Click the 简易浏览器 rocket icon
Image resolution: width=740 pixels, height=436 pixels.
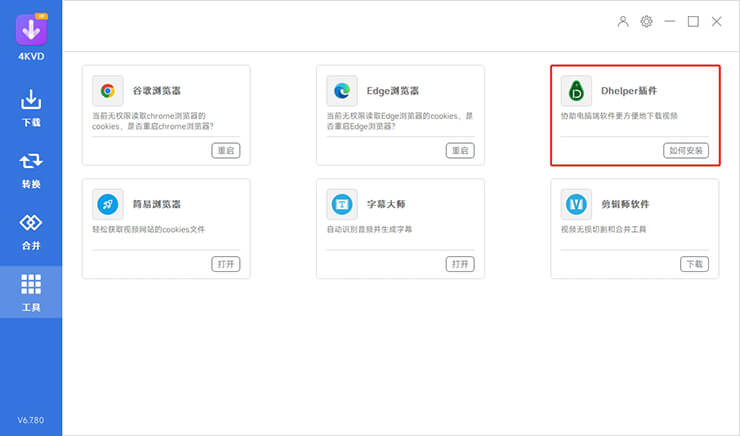[108, 204]
